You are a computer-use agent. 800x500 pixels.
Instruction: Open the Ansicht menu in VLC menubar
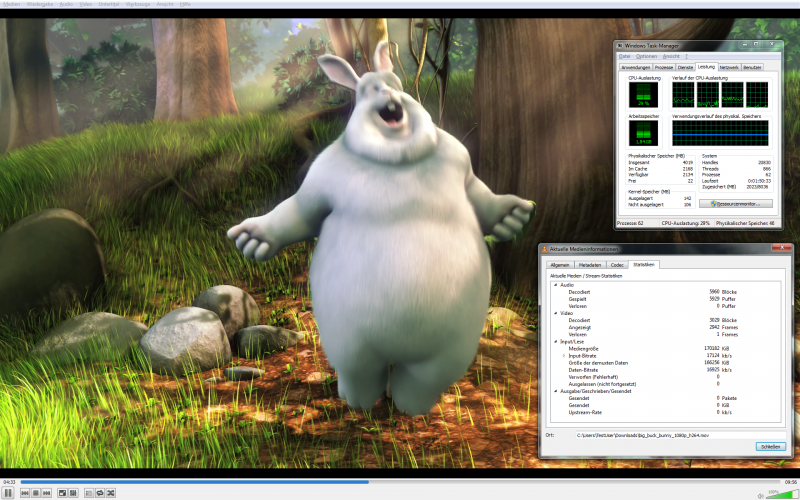pos(165,4)
